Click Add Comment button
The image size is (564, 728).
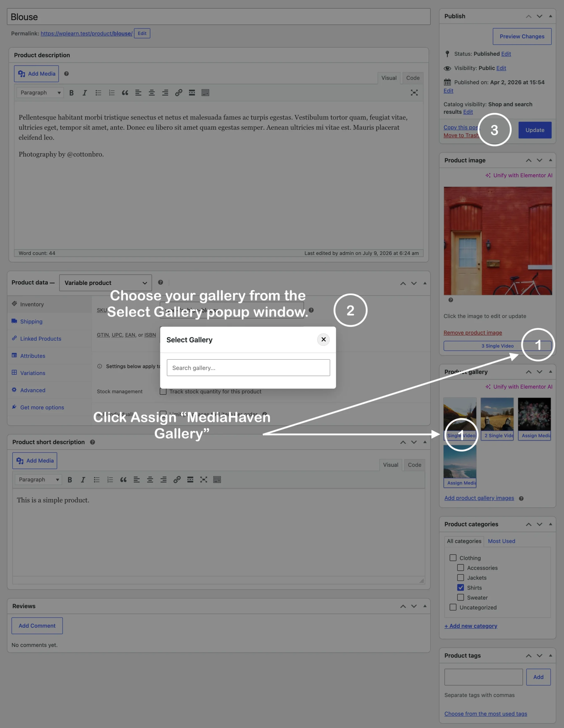tap(37, 626)
